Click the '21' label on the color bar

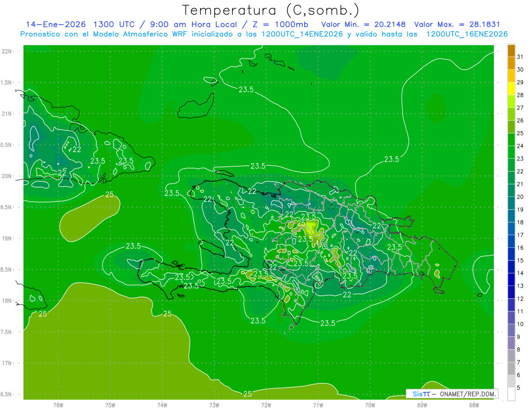click(520, 184)
